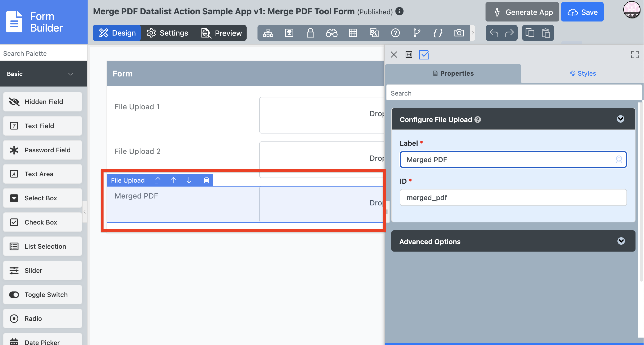Collapse the Configure File Upload section

(620, 119)
